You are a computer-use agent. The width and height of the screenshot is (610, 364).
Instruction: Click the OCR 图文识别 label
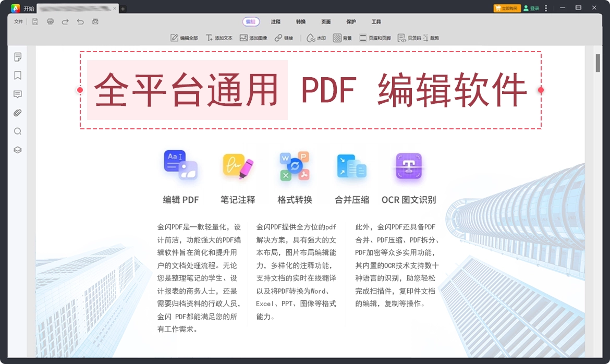click(x=408, y=200)
